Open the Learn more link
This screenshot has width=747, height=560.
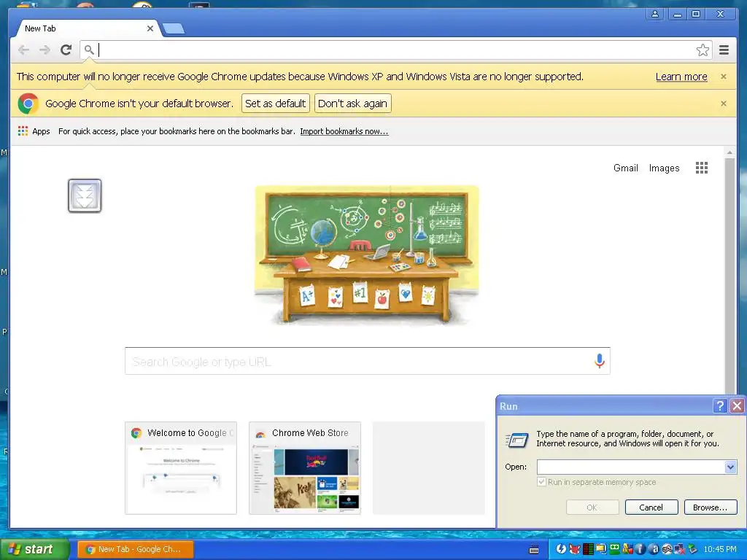point(681,77)
